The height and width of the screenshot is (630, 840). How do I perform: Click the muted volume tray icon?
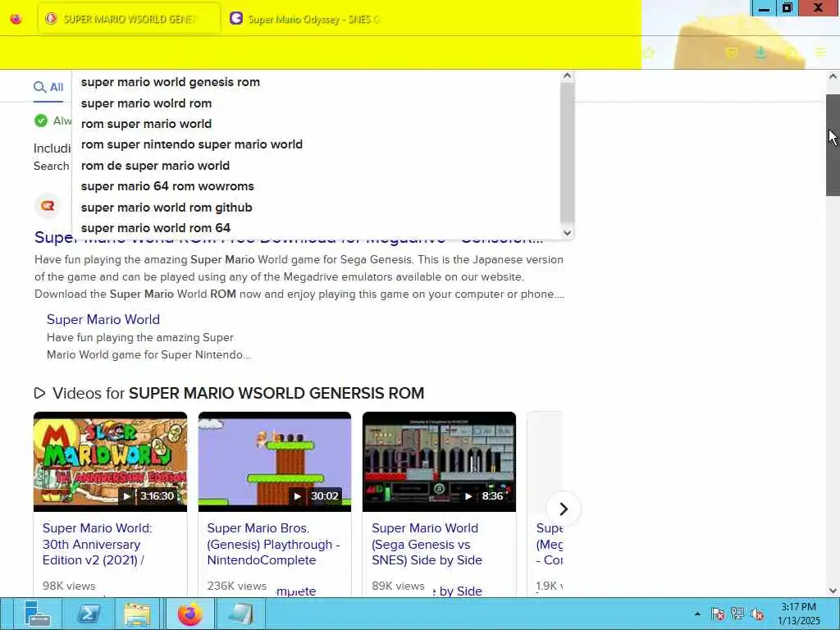[757, 614]
